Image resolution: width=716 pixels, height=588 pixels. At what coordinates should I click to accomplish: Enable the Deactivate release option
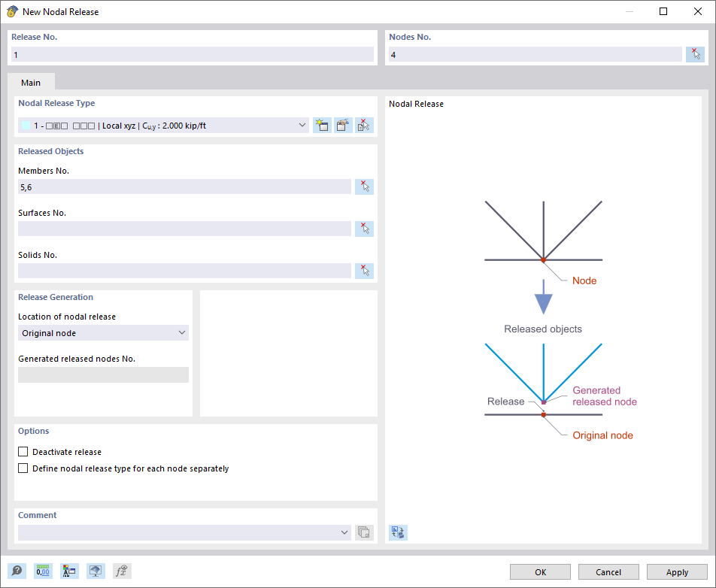[x=23, y=452]
